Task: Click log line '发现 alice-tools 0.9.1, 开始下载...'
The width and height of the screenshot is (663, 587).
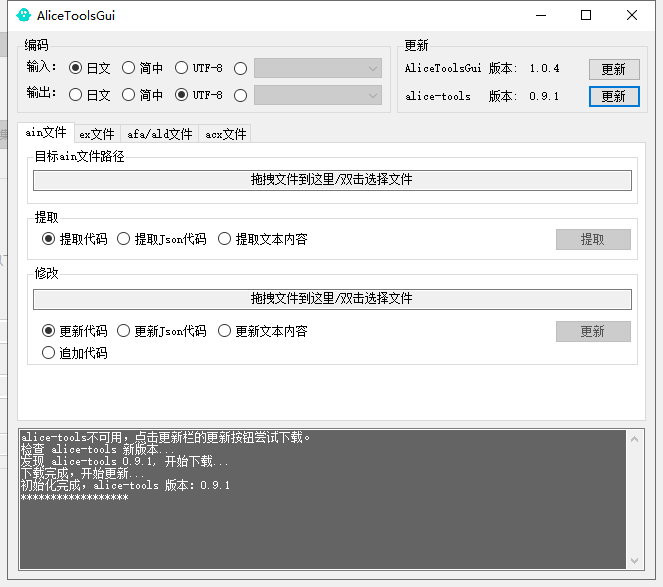Action: coord(124,461)
